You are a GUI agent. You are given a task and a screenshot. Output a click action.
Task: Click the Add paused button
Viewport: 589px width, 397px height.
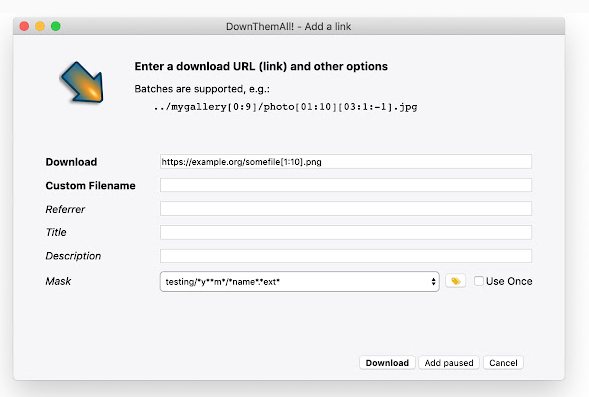[449, 363]
